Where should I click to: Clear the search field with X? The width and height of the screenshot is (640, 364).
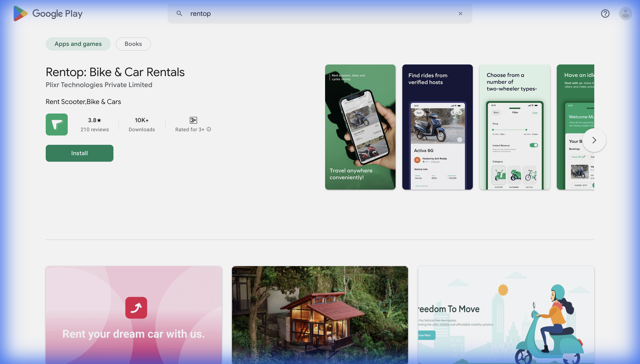point(460,14)
